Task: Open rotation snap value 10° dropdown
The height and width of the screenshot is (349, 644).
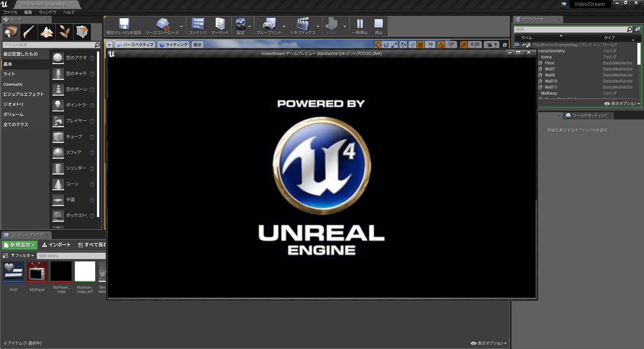Action: pyautogui.click(x=451, y=45)
